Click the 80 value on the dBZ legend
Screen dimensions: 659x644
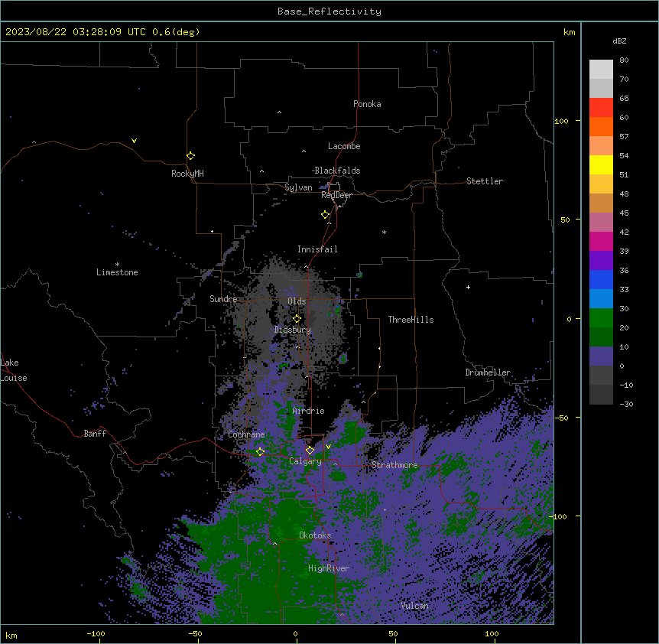[624, 60]
